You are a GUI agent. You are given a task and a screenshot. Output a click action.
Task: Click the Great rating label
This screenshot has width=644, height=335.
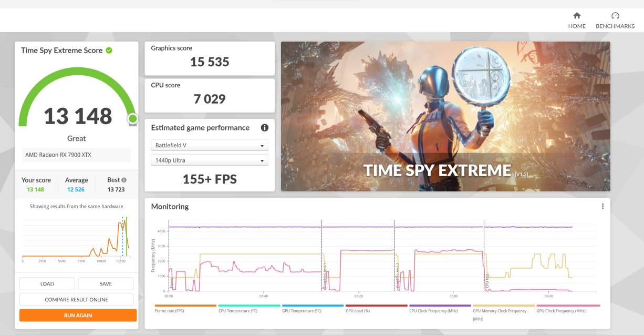[77, 138]
